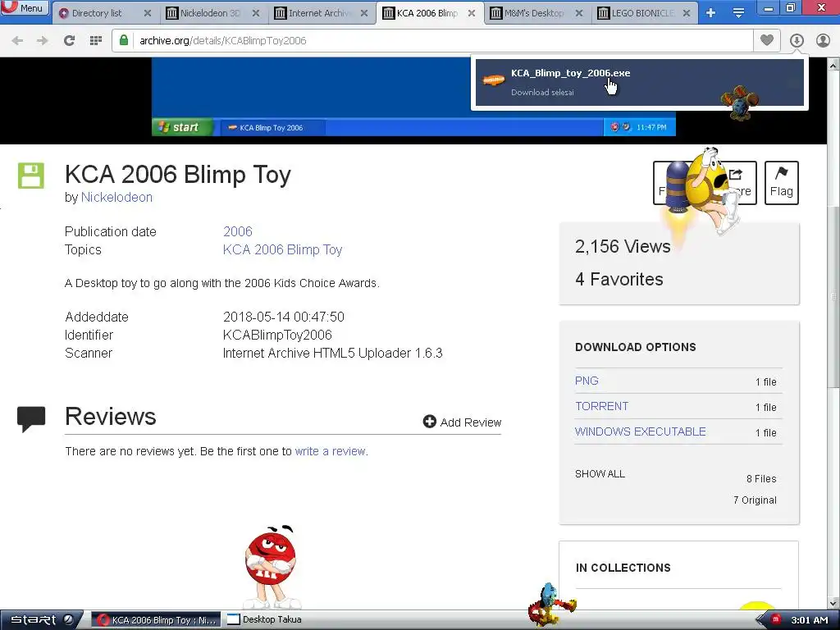
Task: Download the TORRENT file option
Action: tap(601, 406)
